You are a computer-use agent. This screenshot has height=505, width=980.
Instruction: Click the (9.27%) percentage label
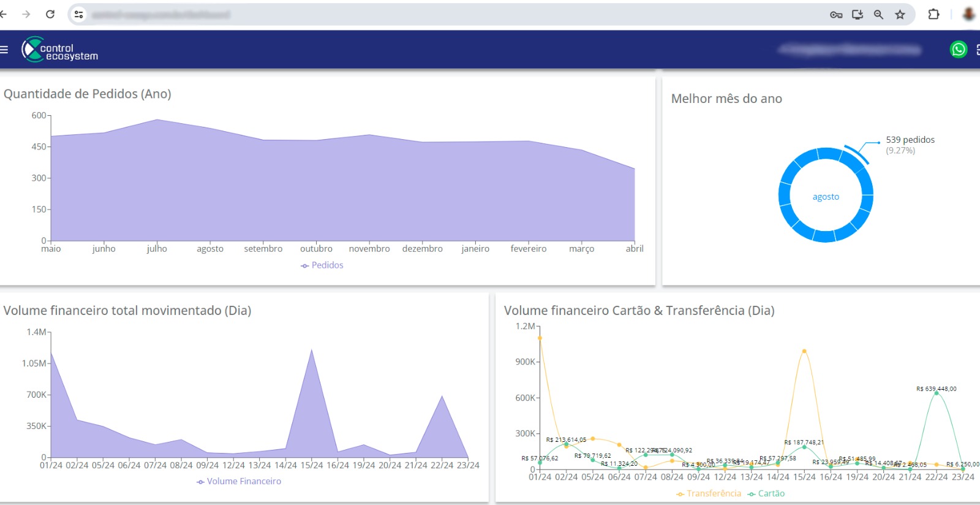[900, 151]
